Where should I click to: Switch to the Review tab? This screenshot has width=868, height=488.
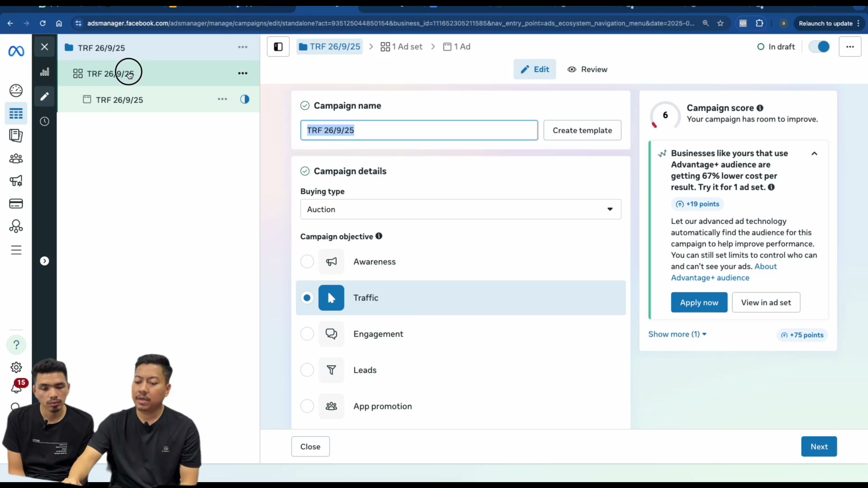click(587, 69)
